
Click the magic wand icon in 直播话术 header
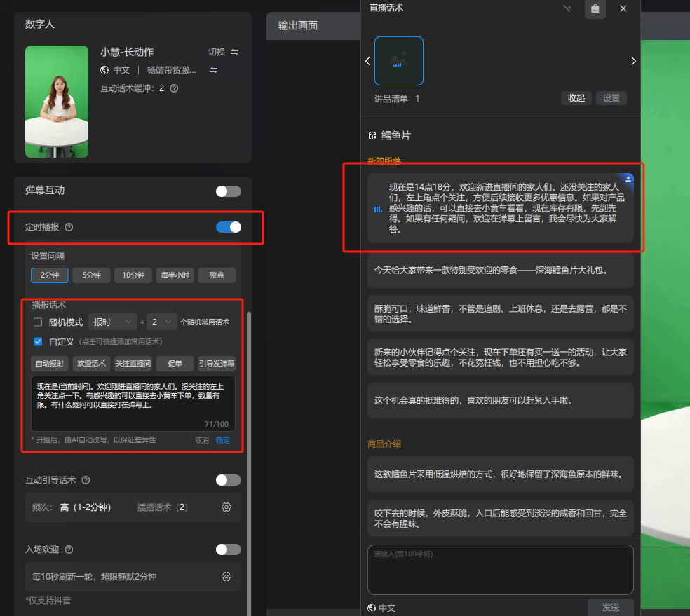(x=567, y=8)
